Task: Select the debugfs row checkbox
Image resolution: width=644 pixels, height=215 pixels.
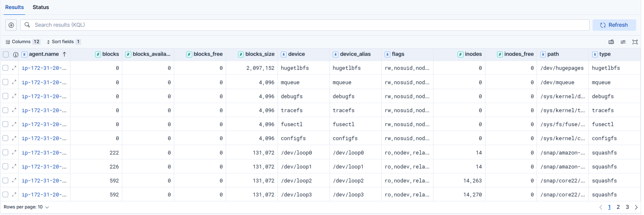Action: click(x=6, y=96)
